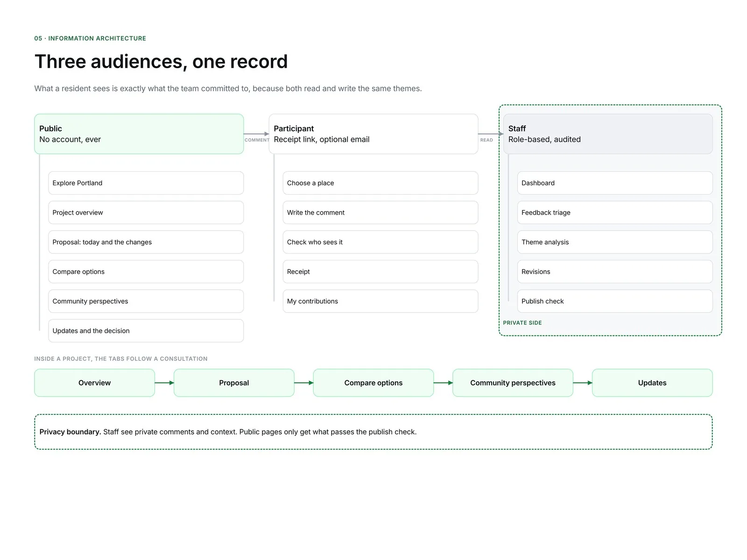Viewport: 747px width, 560px height.
Task: Switch to the Proposal tab box
Action: click(x=234, y=383)
